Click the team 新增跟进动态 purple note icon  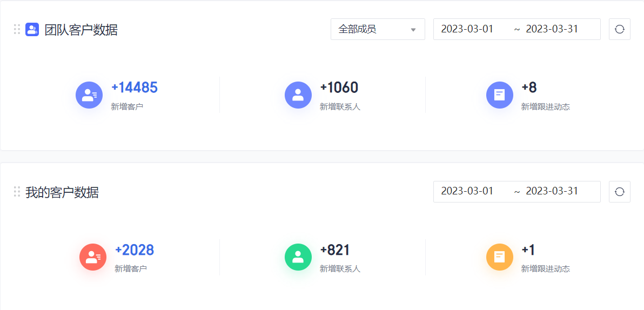tap(500, 95)
